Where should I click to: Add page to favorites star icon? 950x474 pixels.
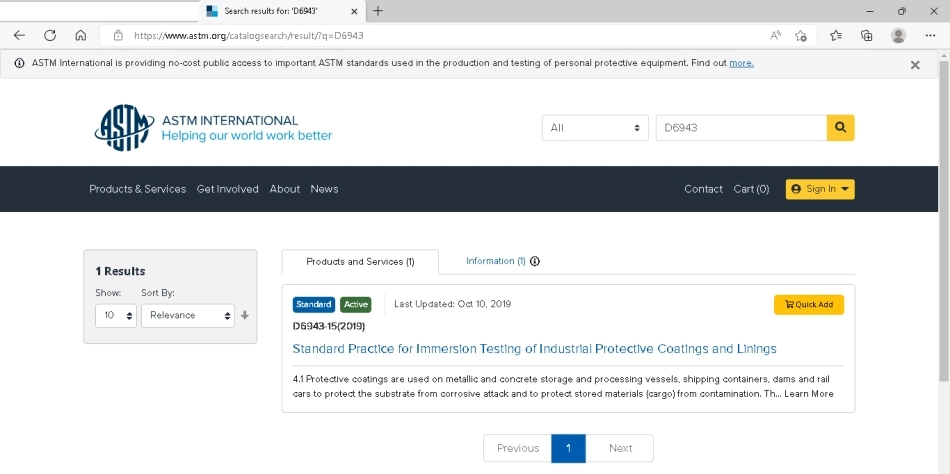(x=801, y=35)
